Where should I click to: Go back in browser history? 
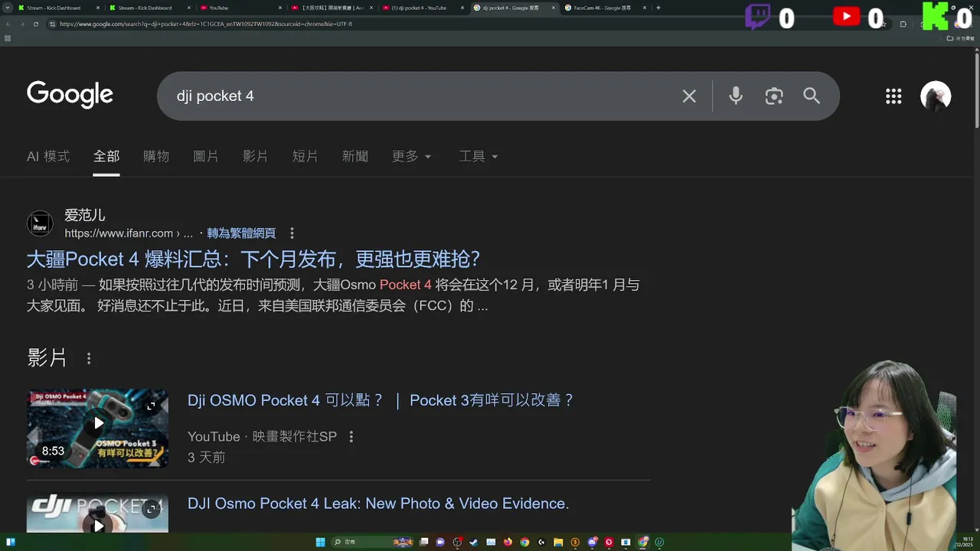8,24
